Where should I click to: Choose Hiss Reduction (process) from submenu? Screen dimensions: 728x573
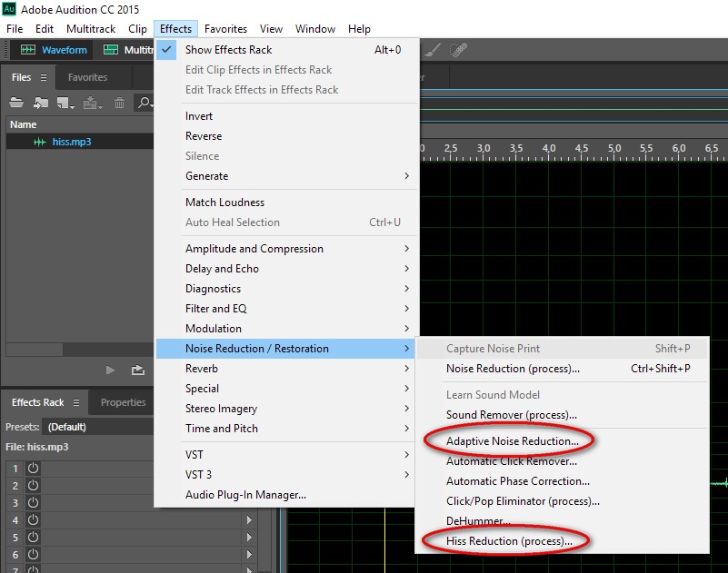(x=509, y=541)
